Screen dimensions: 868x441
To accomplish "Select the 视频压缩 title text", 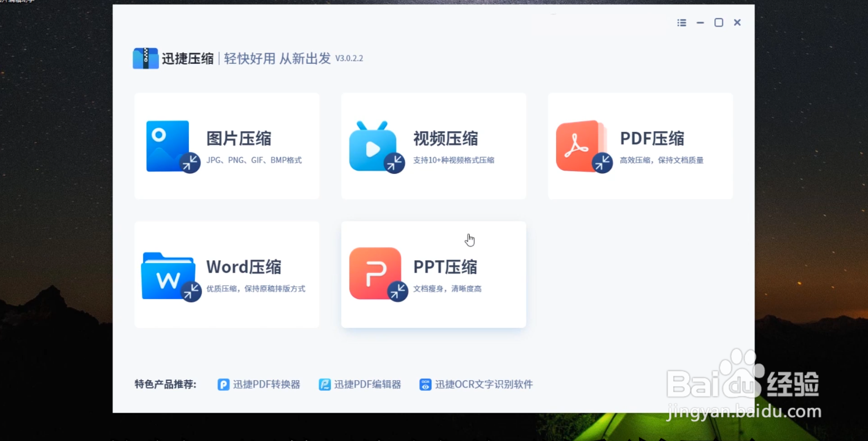I will click(x=445, y=138).
